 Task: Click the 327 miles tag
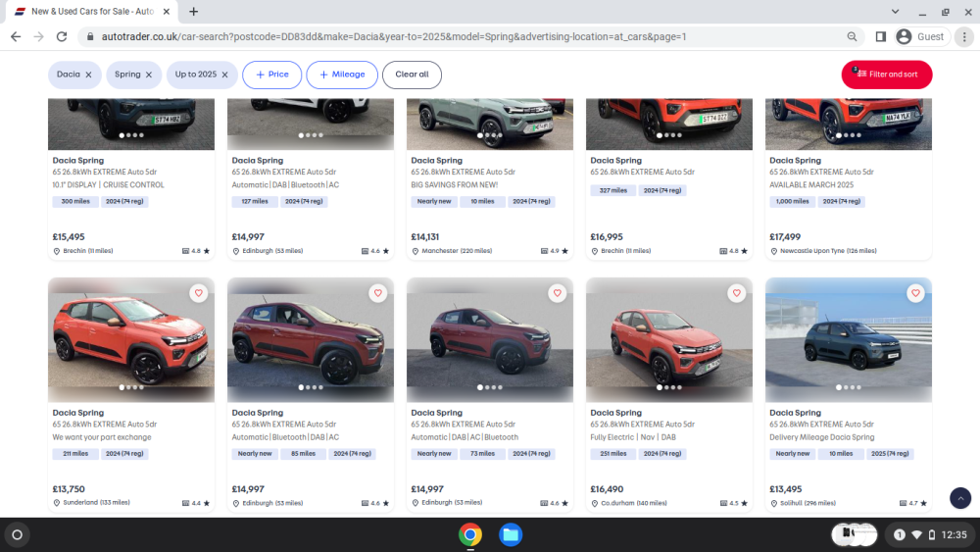coord(613,190)
